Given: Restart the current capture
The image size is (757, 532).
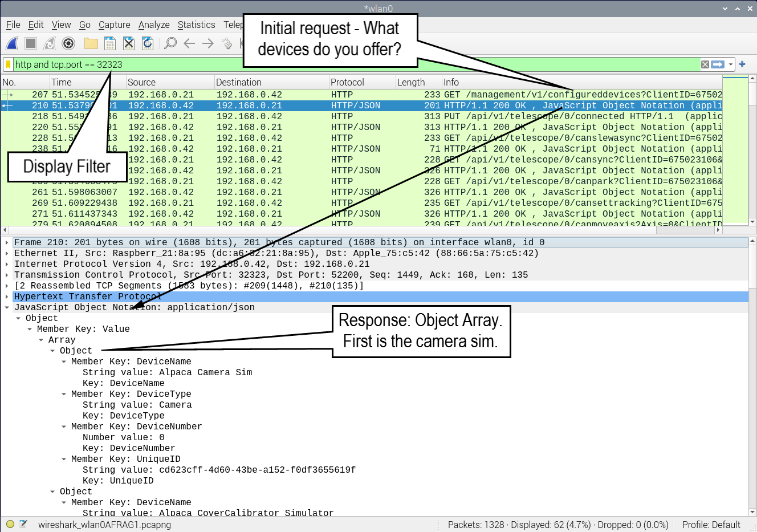Looking at the screenshot, I should (x=48, y=43).
